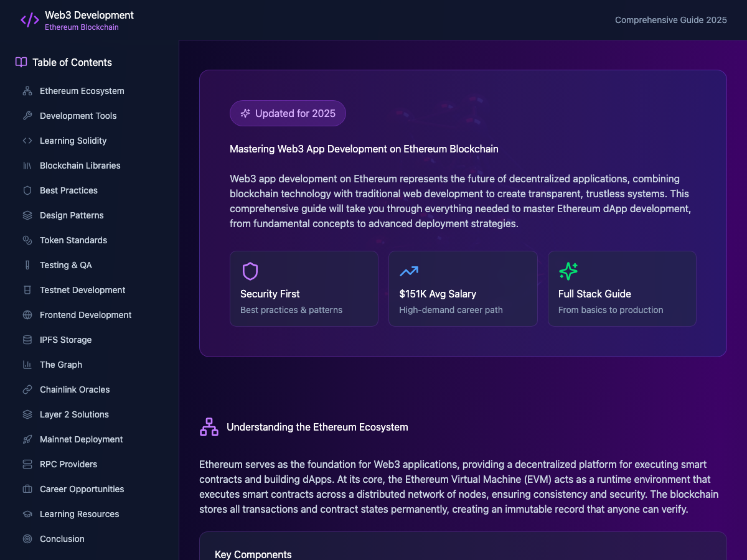Click the Testing & QA test tube icon
The width and height of the screenshot is (747, 560).
pos(27,265)
